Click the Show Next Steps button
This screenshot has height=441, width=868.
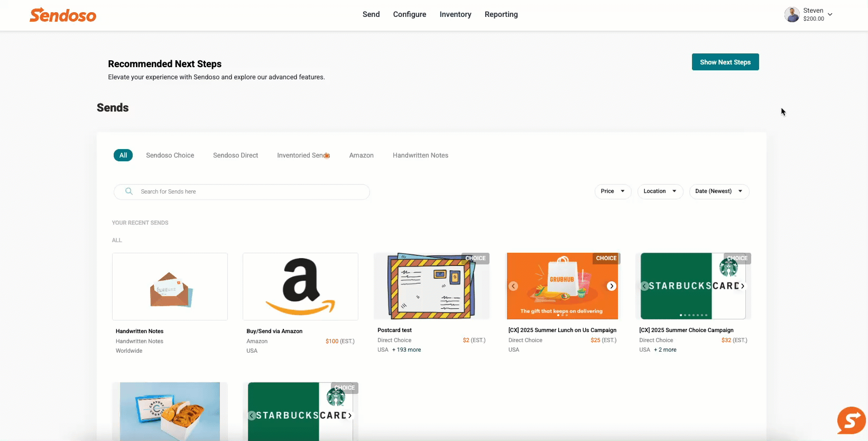[x=725, y=62]
